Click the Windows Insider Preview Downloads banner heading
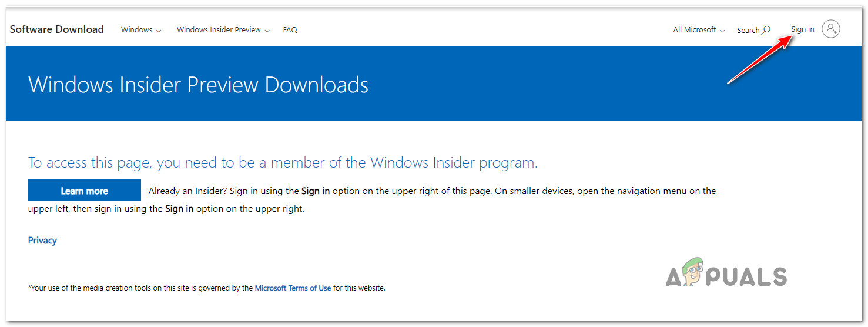This screenshot has width=868, height=327. pyautogui.click(x=198, y=85)
